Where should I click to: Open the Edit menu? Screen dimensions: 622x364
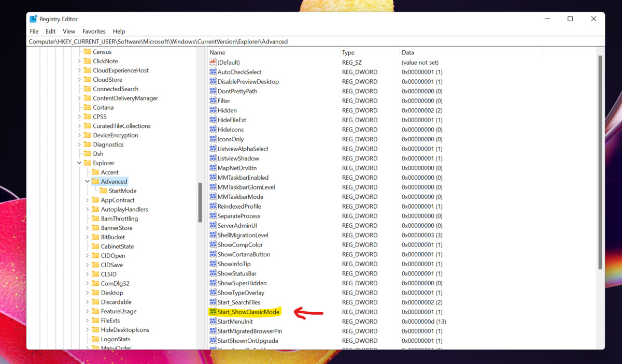point(50,32)
